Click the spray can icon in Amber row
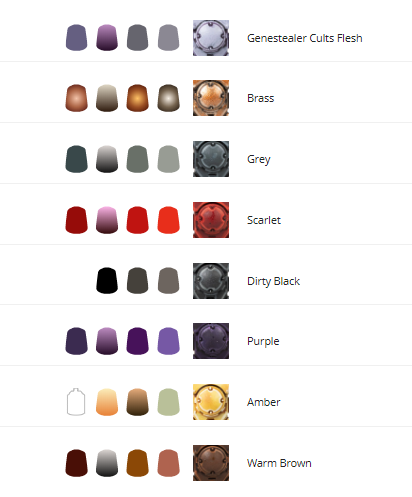The image size is (412, 497). tap(76, 402)
